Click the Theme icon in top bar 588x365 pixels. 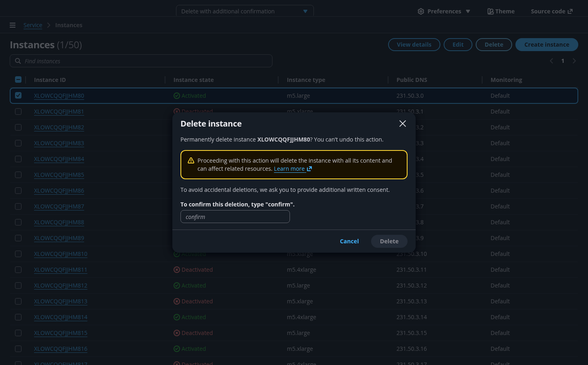[490, 11]
